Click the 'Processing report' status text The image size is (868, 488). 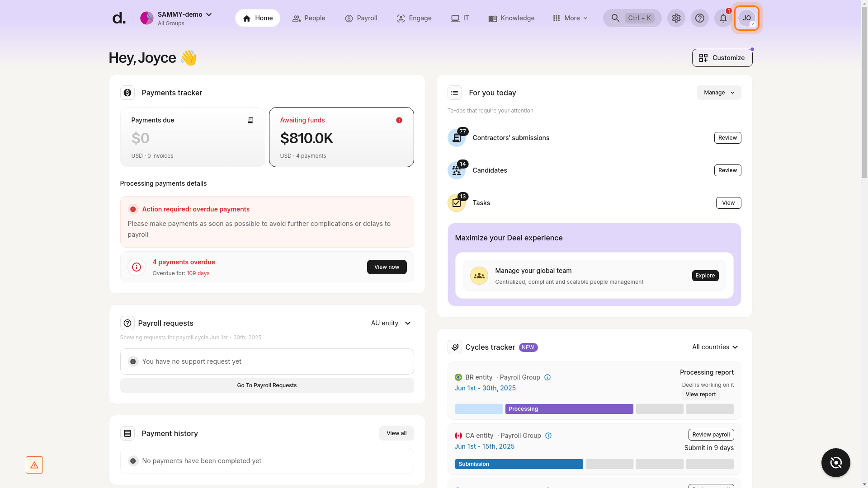click(x=707, y=372)
